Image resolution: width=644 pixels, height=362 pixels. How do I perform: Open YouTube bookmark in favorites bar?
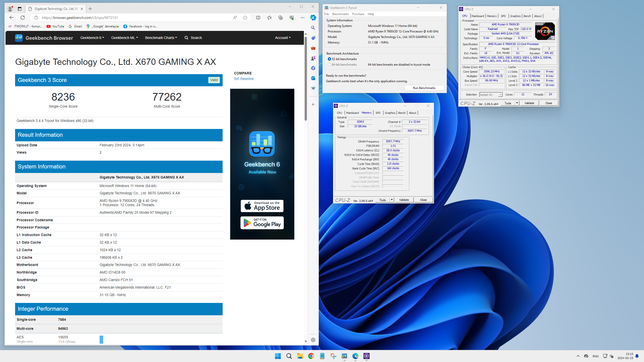coord(55,26)
